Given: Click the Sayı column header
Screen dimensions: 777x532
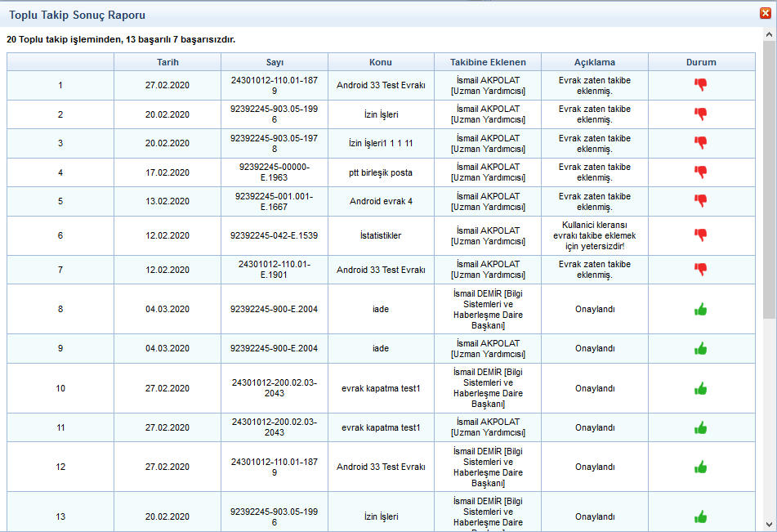Looking at the screenshot, I should pyautogui.click(x=275, y=62).
